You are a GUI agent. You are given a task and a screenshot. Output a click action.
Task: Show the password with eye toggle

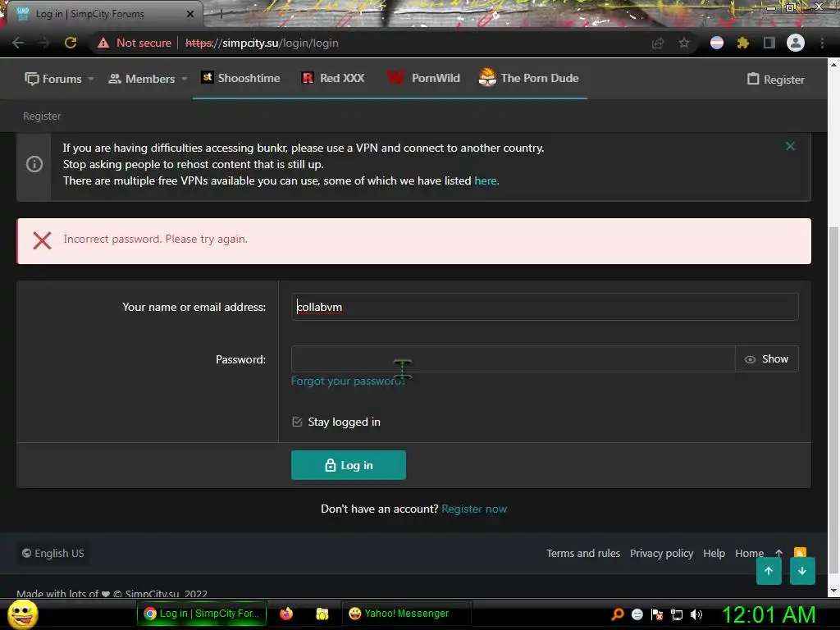click(x=767, y=359)
